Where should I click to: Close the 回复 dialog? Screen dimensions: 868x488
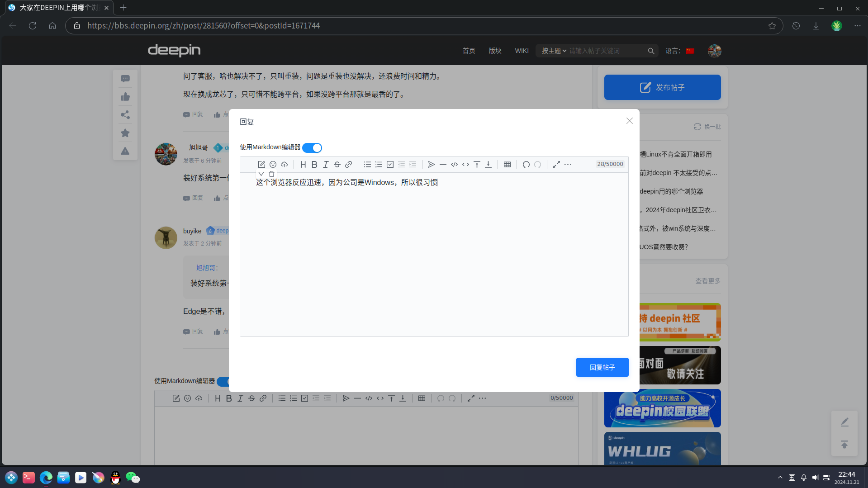629,121
